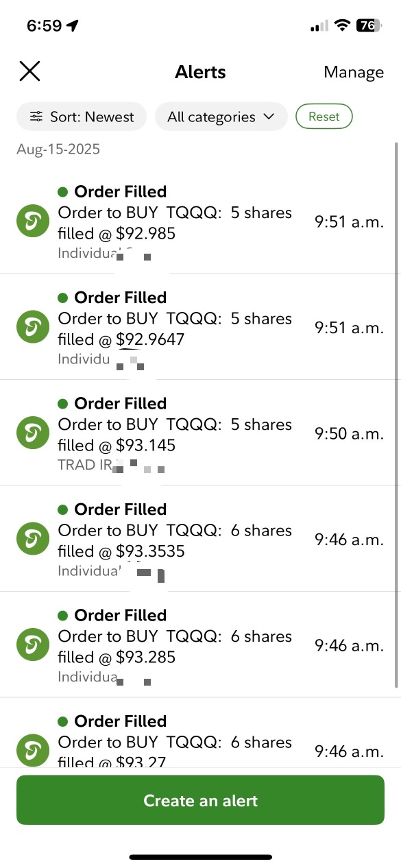Open the Sort: Newest selector
Screen dimensions: 401x868
[82, 117]
